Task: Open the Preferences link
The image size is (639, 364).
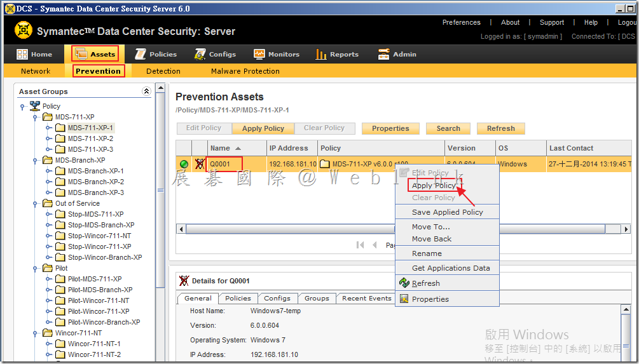Action: [x=462, y=22]
